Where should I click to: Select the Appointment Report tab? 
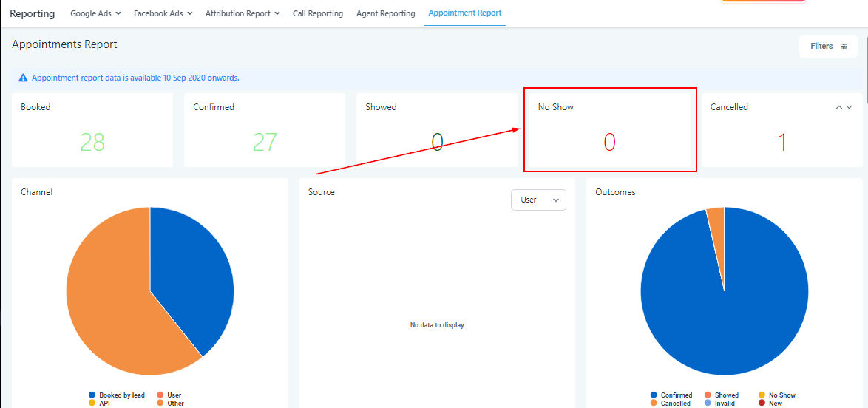coord(464,13)
